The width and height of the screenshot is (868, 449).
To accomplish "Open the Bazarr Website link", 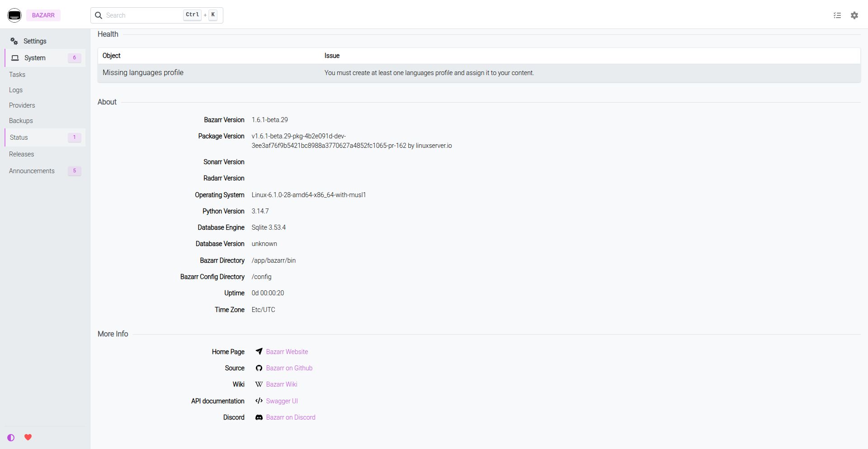I will [x=287, y=352].
